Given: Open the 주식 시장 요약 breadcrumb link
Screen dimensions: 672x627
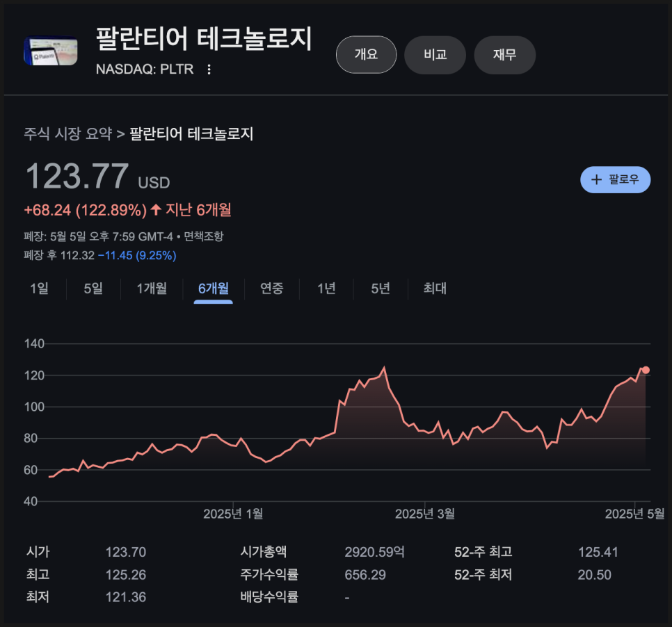Looking at the screenshot, I should (x=67, y=133).
